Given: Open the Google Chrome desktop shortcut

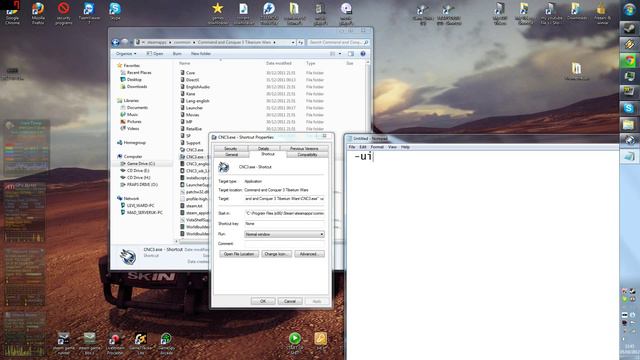Looking at the screenshot, I should (x=12, y=13).
